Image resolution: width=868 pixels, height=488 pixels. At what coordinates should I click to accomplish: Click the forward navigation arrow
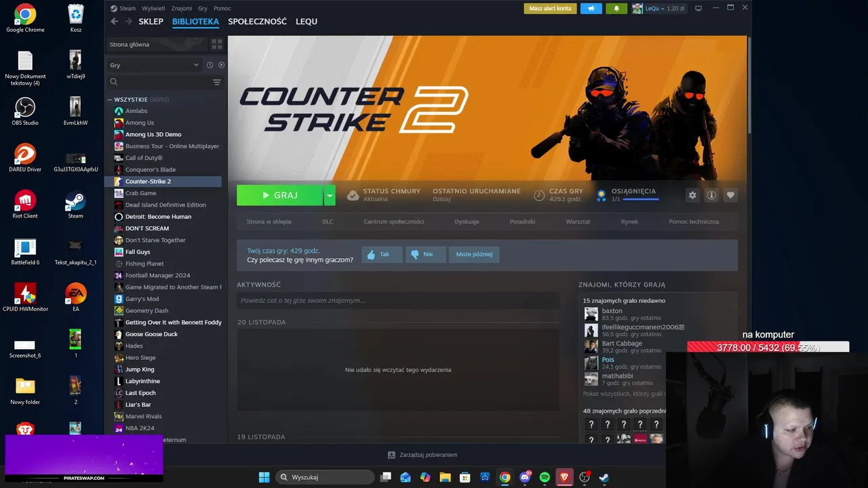129,22
